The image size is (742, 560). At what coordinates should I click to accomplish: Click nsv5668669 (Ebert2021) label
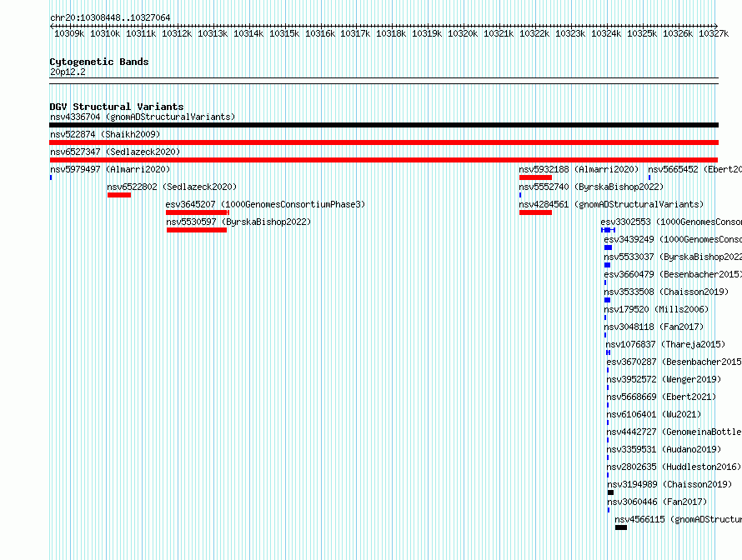click(662, 397)
